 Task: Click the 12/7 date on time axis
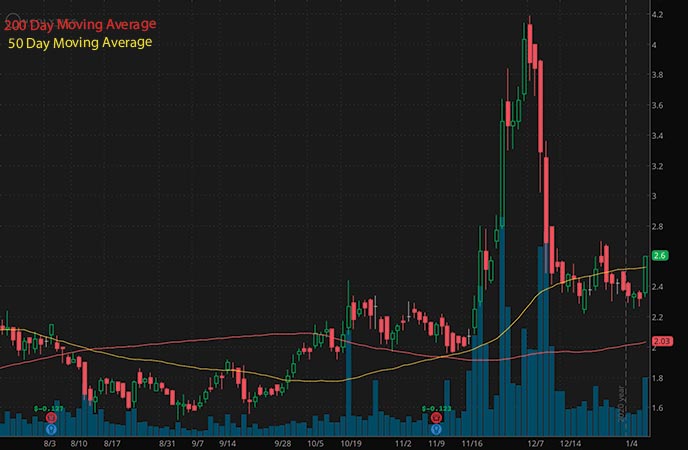(536, 441)
